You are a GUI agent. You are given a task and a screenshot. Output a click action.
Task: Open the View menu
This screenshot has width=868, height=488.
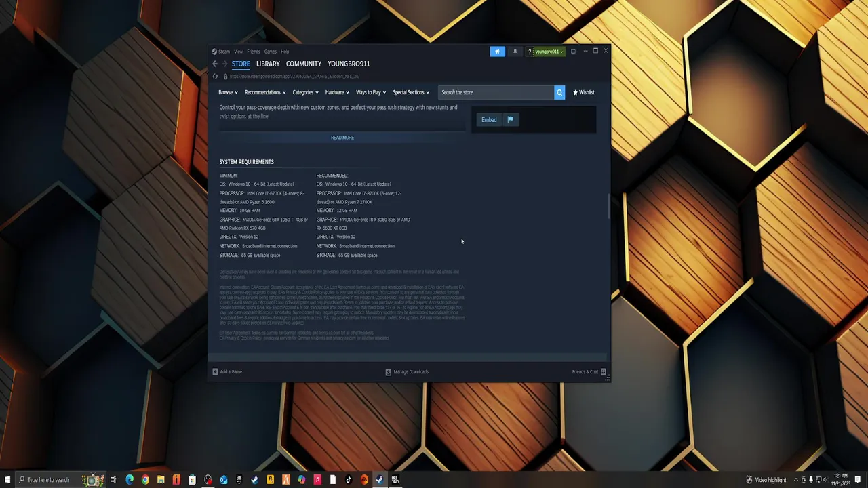tap(238, 52)
